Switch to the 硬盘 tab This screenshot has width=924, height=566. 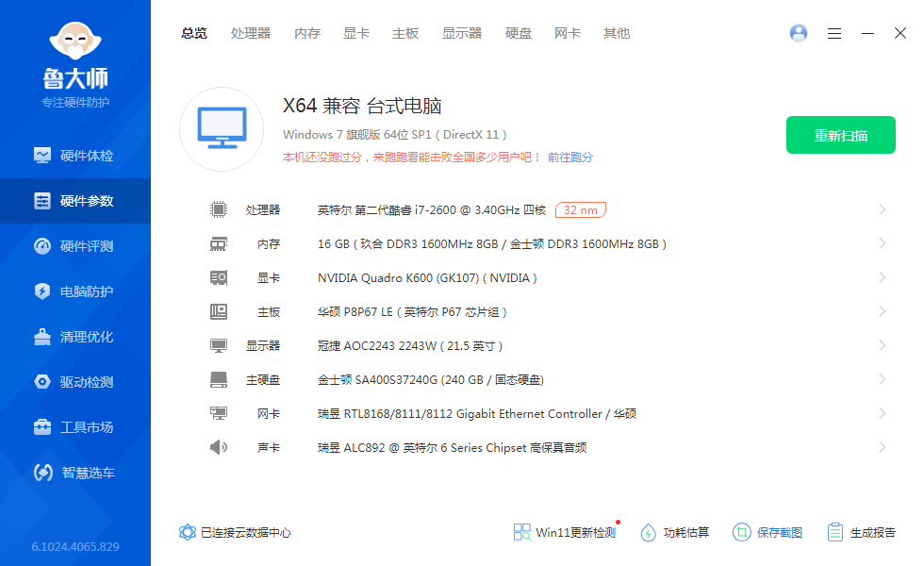(x=519, y=33)
